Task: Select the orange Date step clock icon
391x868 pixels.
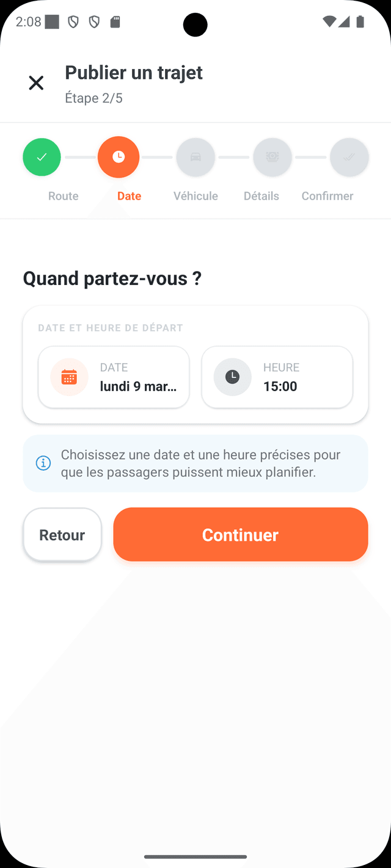Action: point(119,157)
